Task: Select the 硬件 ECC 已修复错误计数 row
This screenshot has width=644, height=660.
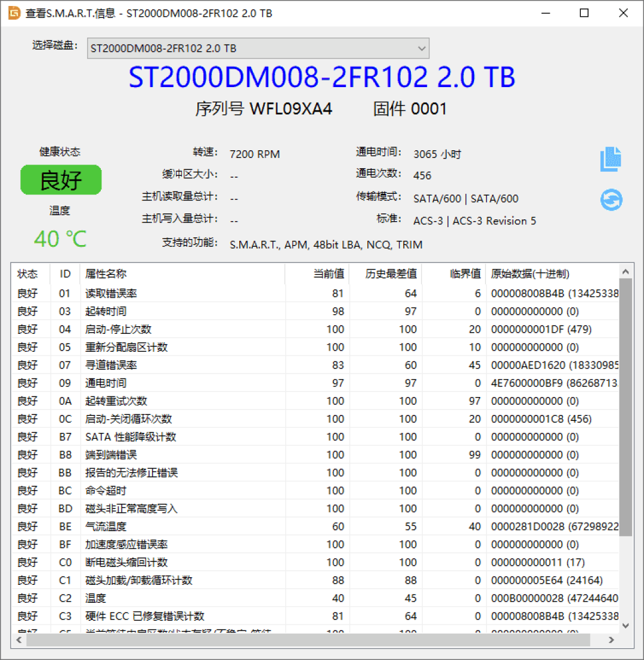Action: (315, 616)
